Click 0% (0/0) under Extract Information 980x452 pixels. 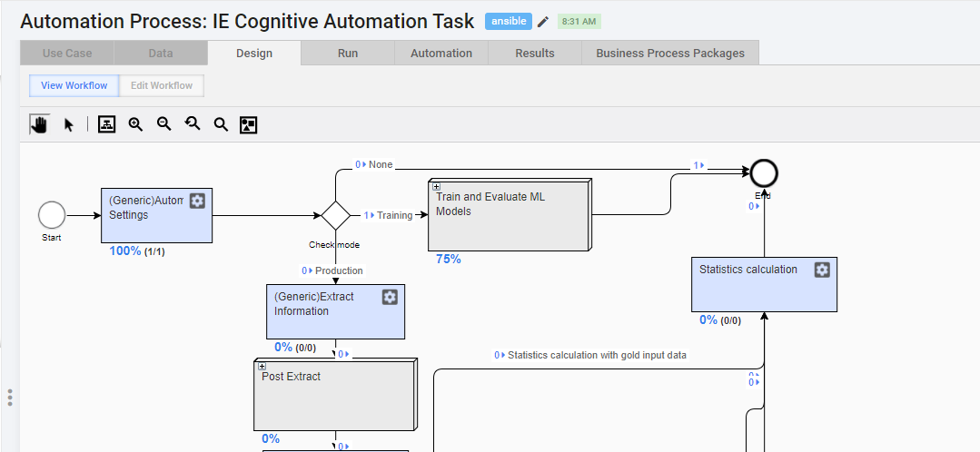pyautogui.click(x=295, y=347)
